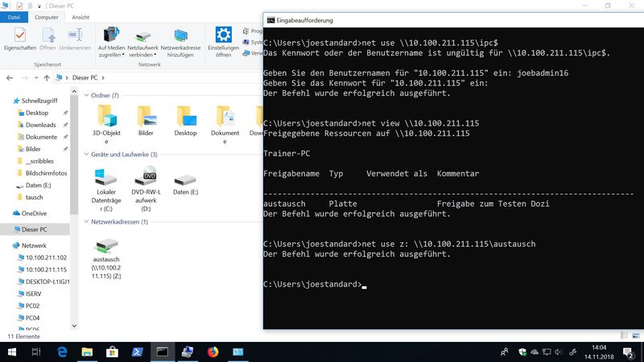
Task: Select 10.100.211.115 network computer
Action: (x=46, y=269)
